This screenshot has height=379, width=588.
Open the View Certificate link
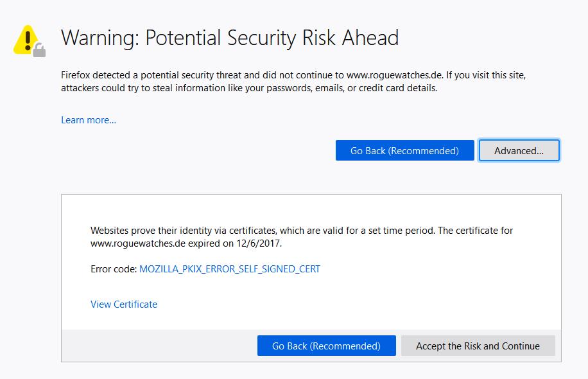click(x=124, y=304)
